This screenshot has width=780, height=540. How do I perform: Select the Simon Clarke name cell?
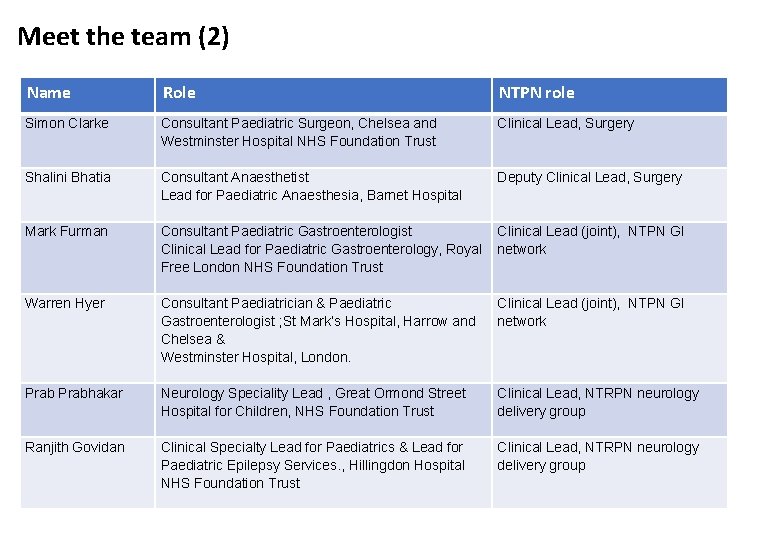[88, 140]
